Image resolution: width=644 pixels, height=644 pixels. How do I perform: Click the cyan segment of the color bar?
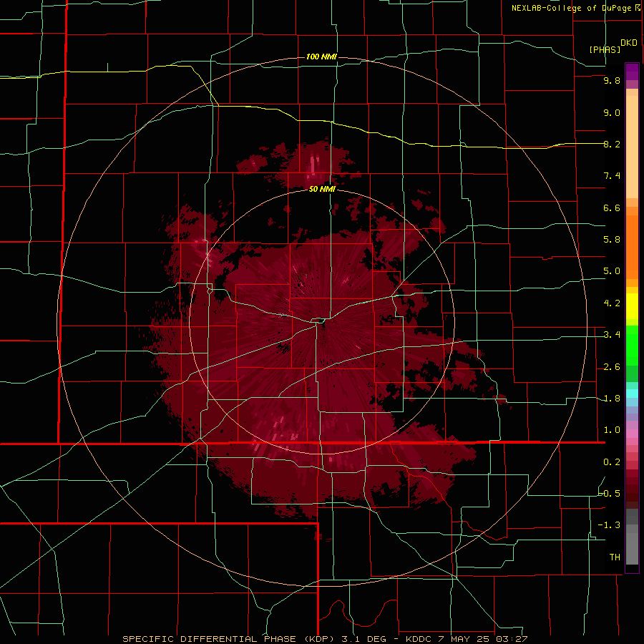[x=632, y=394]
